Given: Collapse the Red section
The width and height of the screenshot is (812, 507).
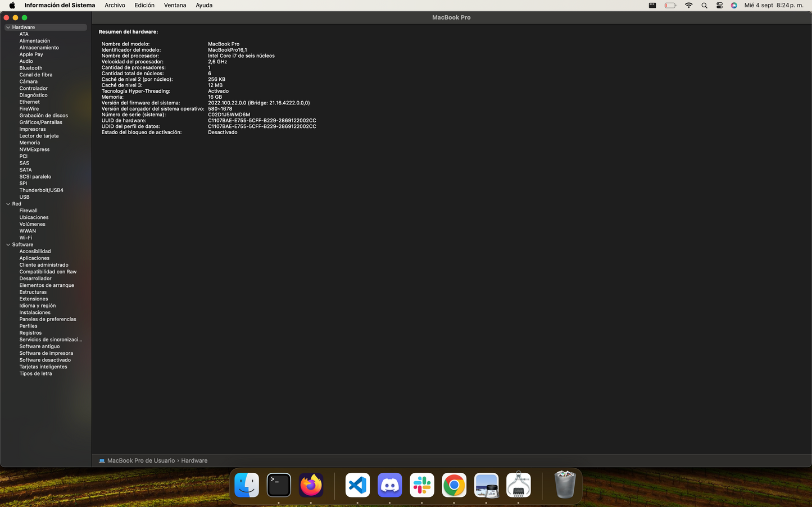Looking at the screenshot, I should [x=8, y=204].
